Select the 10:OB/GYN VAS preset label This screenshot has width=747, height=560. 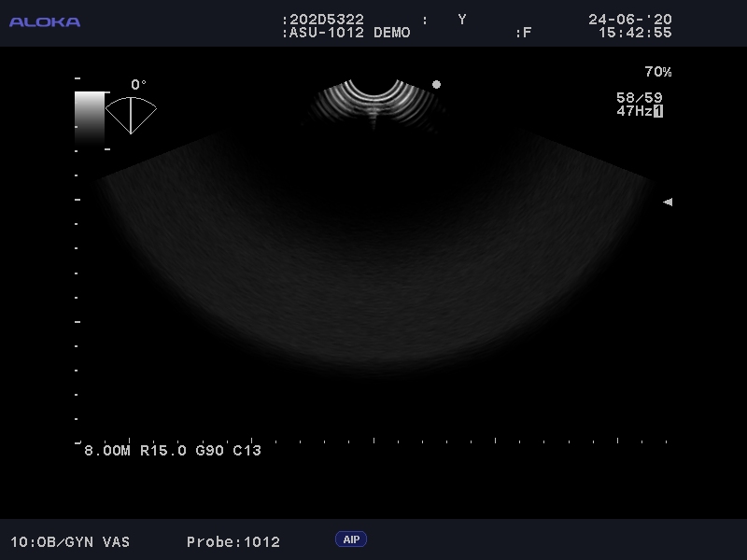click(x=70, y=541)
